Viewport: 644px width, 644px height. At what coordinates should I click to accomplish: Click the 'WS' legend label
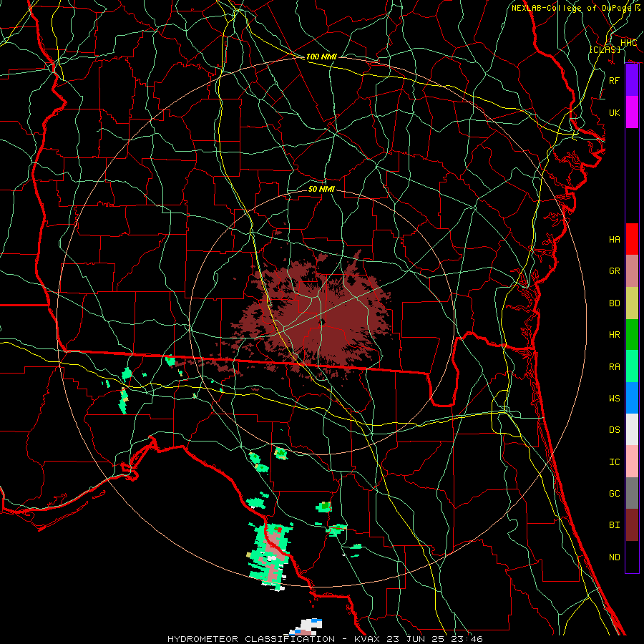click(614, 399)
